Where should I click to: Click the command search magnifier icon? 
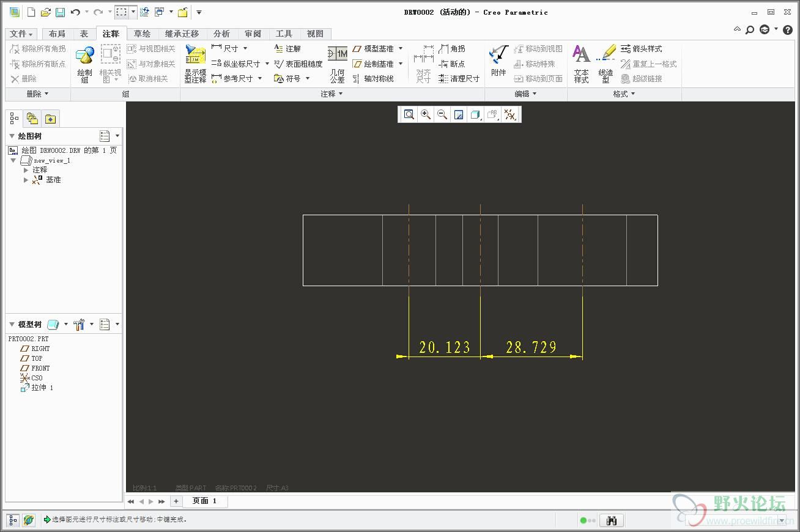tap(750, 29)
